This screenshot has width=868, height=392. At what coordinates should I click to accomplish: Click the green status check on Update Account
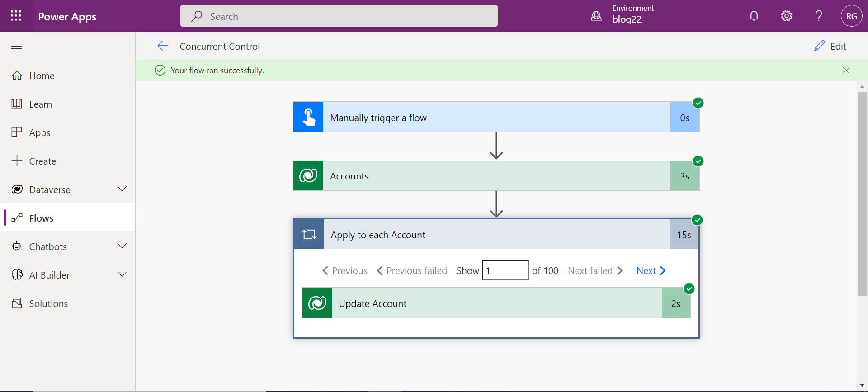pos(689,288)
